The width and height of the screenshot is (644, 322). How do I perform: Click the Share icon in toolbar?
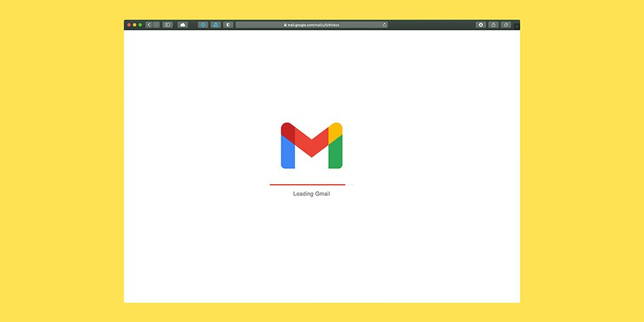[x=494, y=25]
